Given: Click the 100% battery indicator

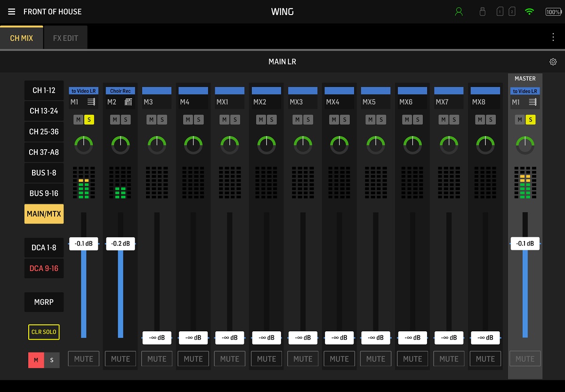Looking at the screenshot, I should [x=553, y=12].
